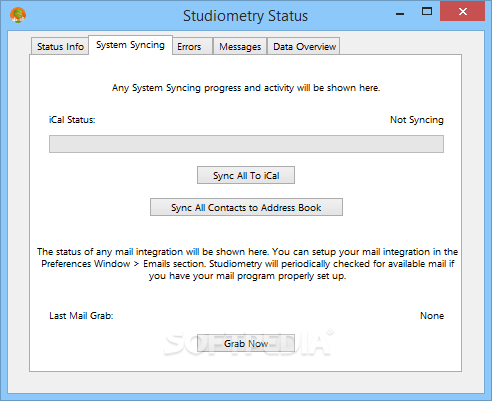The width and height of the screenshot is (492, 401).
Task: Click the 'Studiometry Status' window title
Action: click(245, 16)
